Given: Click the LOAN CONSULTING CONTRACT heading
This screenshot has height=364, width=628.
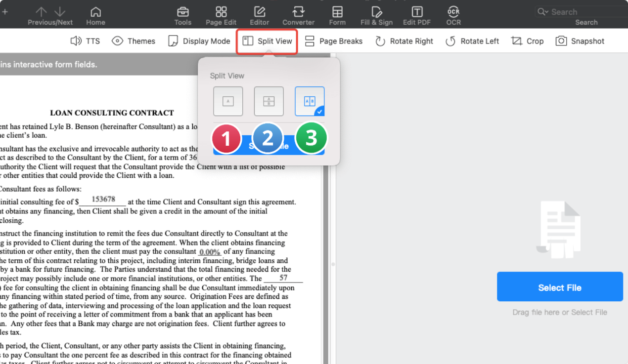Looking at the screenshot, I should (112, 113).
